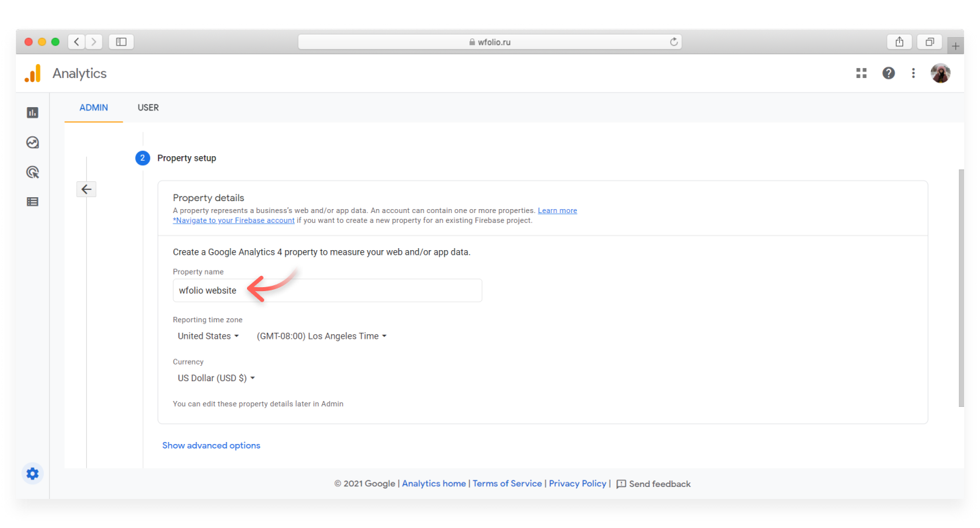Open the Explore icon in sidebar

click(32, 142)
